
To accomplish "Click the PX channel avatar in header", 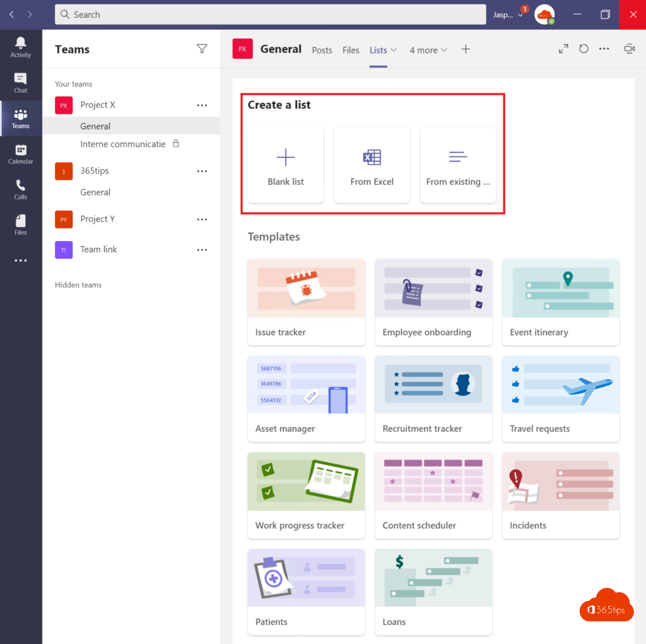I will pyautogui.click(x=243, y=49).
